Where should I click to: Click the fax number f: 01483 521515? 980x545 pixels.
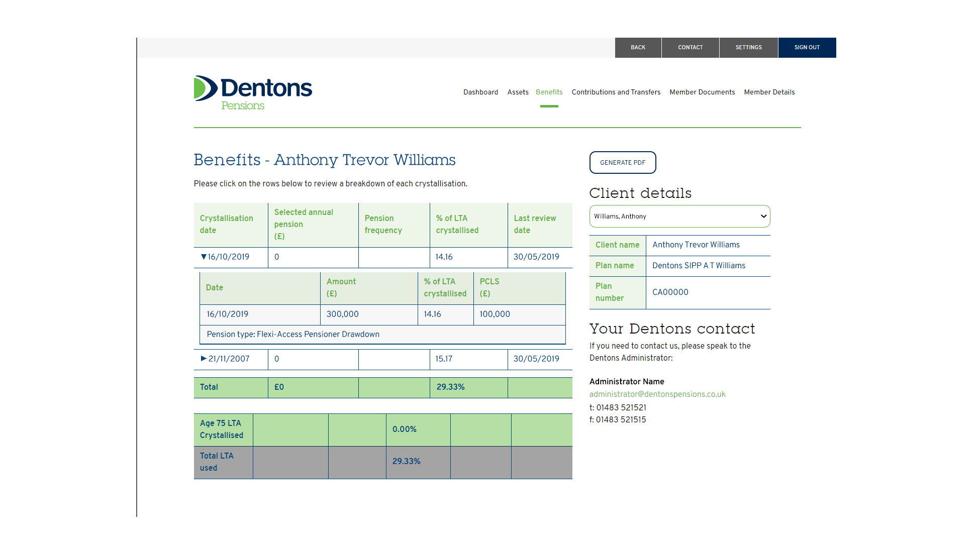point(618,419)
